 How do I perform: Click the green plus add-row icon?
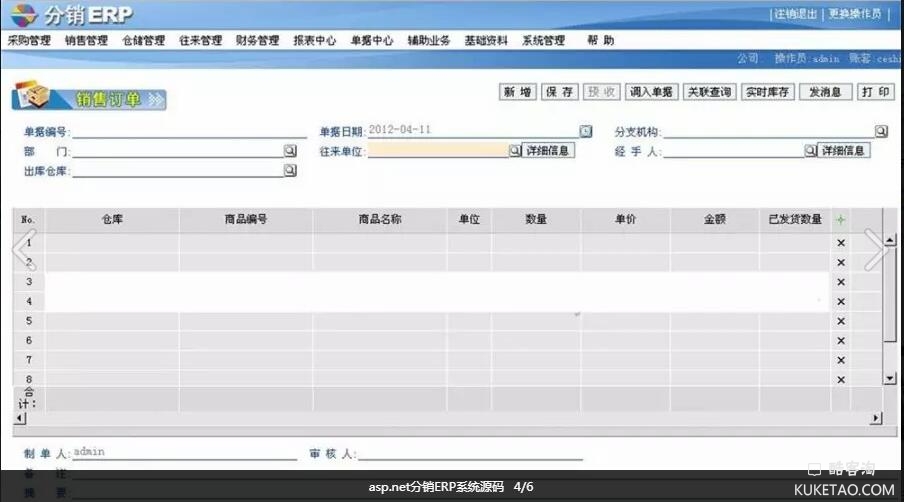841,220
